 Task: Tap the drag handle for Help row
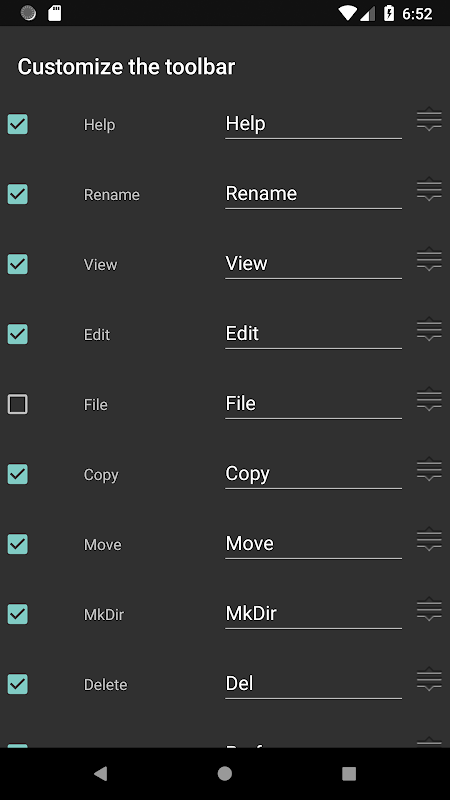click(x=429, y=119)
